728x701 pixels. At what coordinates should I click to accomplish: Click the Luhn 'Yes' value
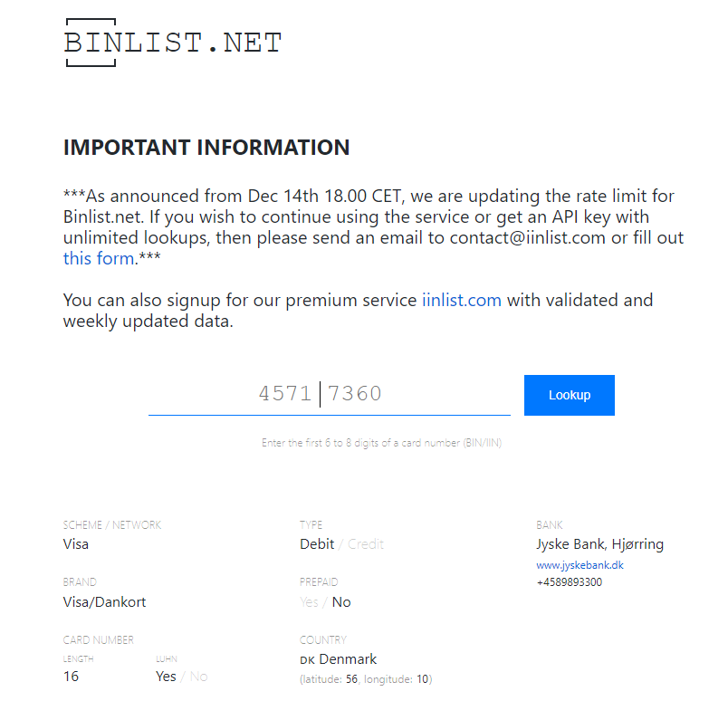pos(166,677)
